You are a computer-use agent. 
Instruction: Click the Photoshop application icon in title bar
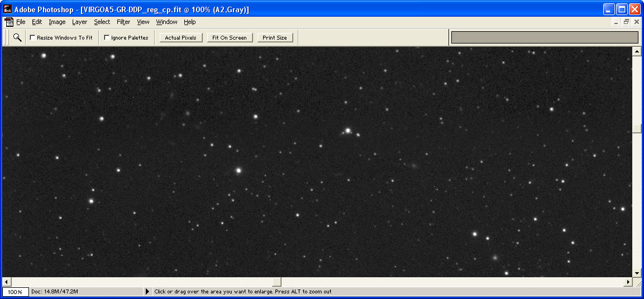[x=8, y=9]
